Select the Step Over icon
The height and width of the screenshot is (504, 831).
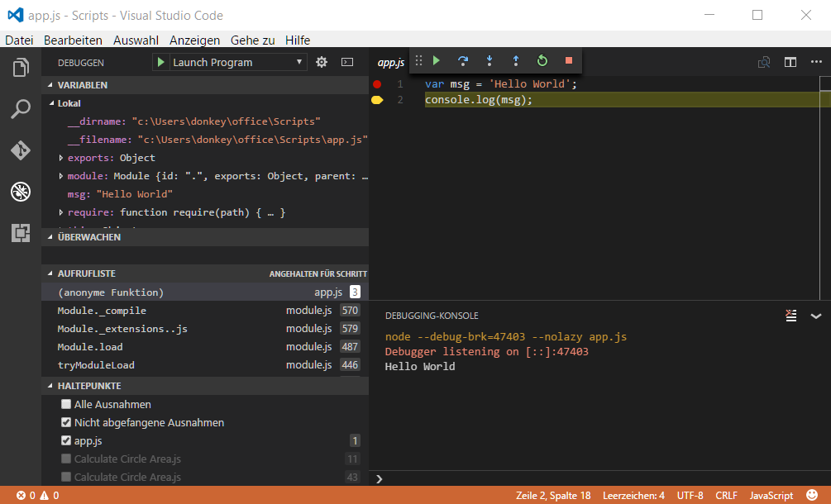pyautogui.click(x=462, y=60)
